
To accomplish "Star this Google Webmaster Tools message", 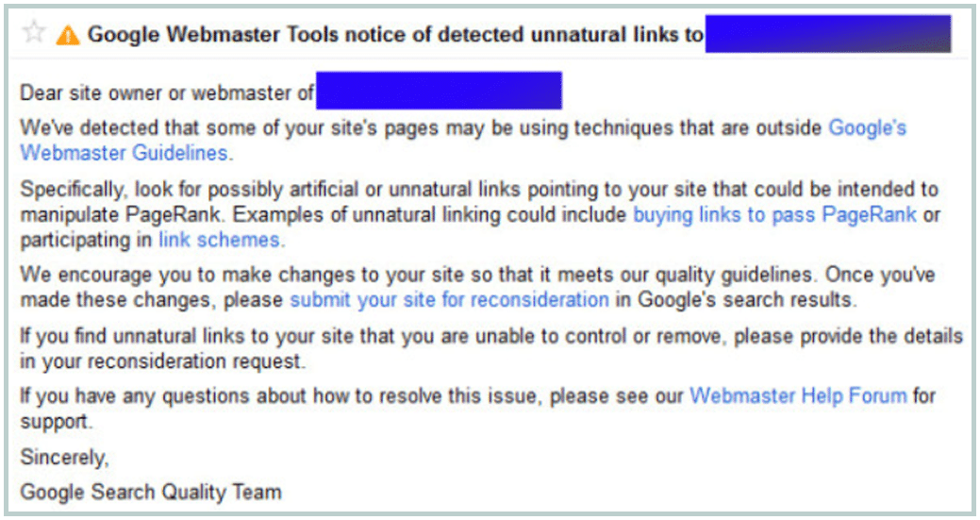I will coord(34,31).
